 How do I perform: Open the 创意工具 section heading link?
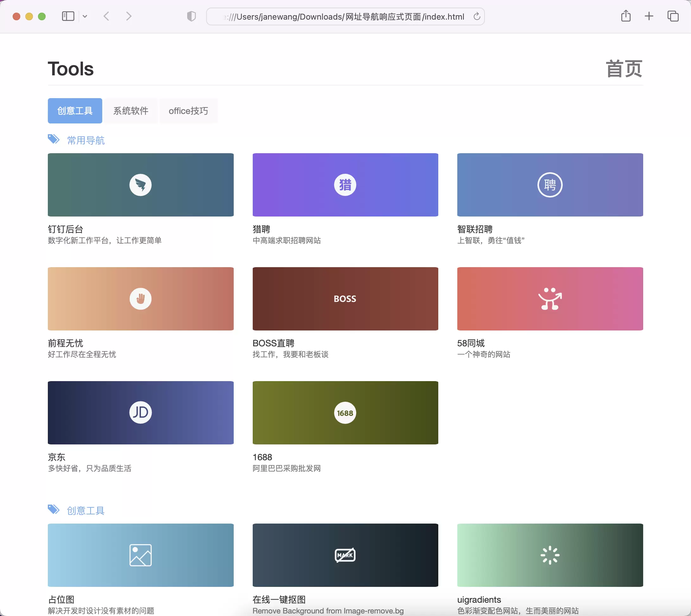click(86, 510)
